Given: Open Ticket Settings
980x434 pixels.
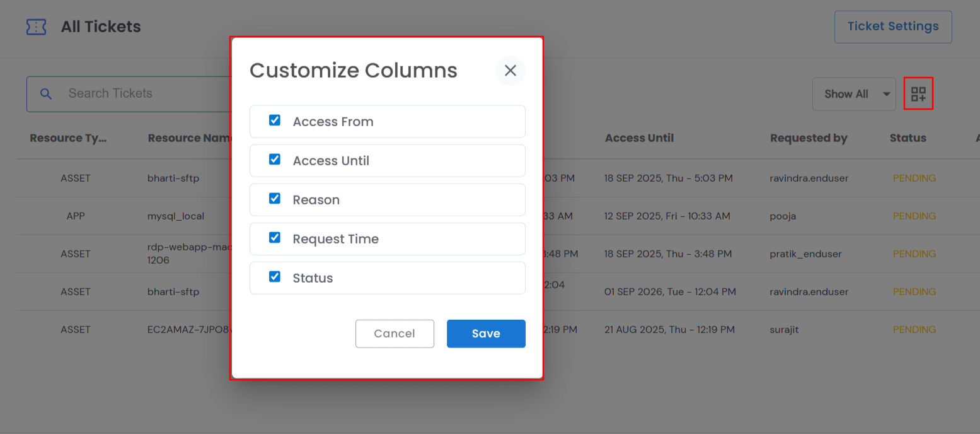Looking at the screenshot, I should 893,26.
